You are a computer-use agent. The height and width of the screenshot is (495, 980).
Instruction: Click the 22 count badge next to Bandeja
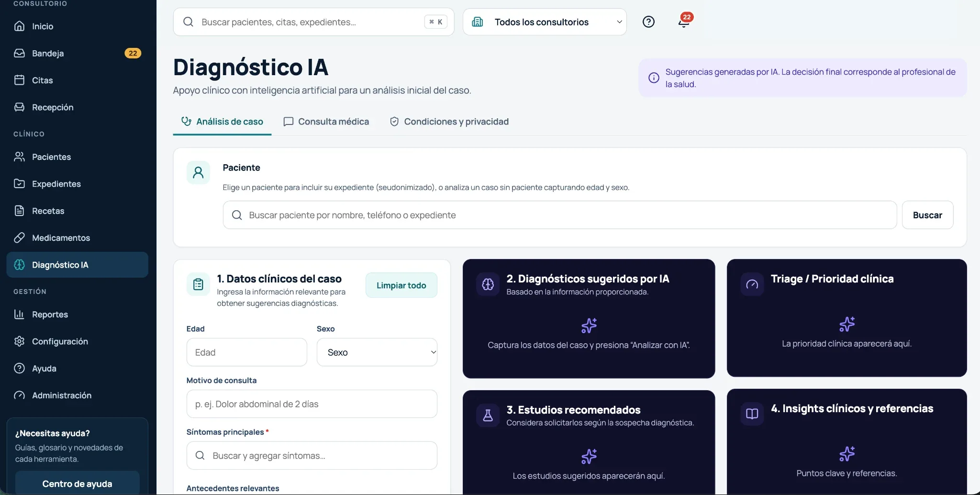tap(133, 53)
